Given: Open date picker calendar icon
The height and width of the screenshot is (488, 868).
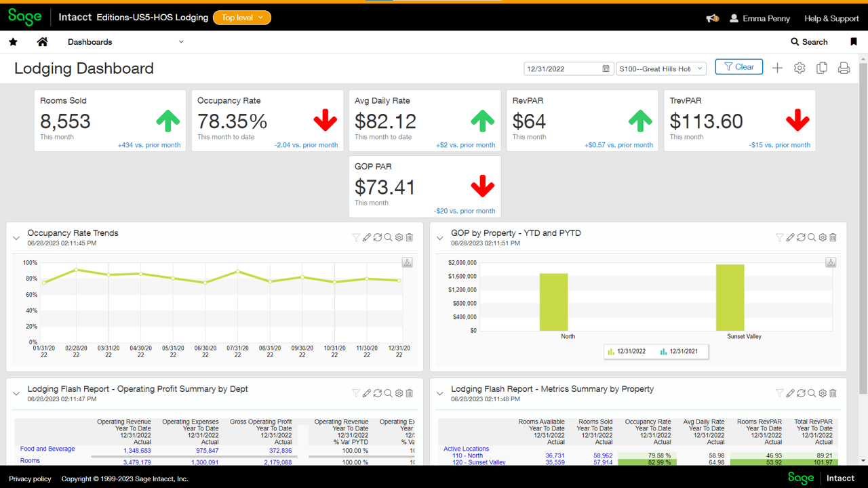Looking at the screenshot, I should tap(606, 68).
